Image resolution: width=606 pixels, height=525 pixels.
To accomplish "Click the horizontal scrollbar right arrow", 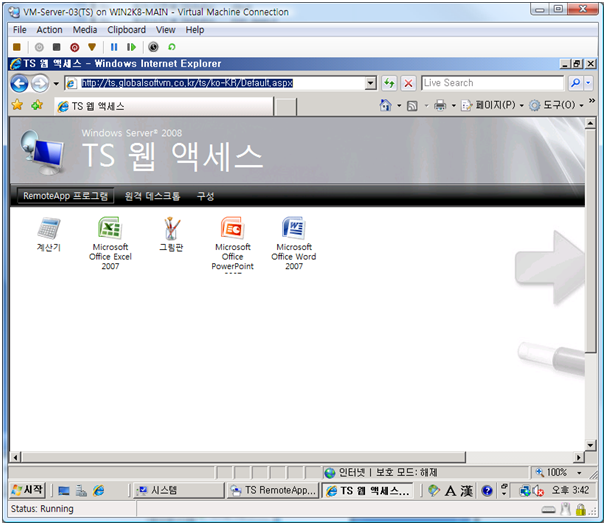I will click(578, 457).
